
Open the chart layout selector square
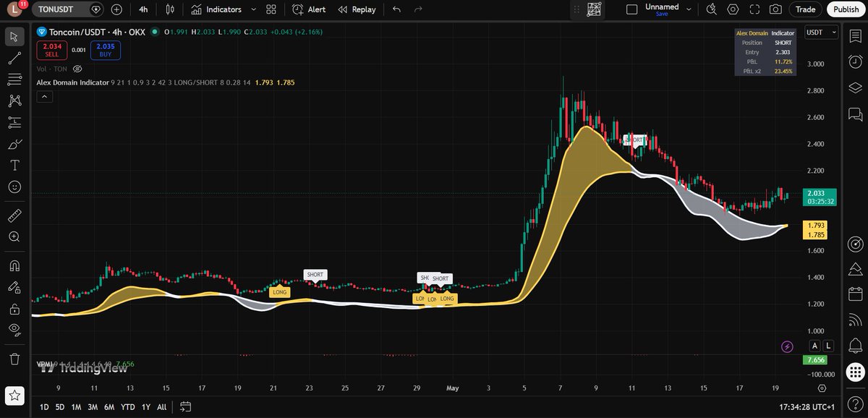point(632,9)
